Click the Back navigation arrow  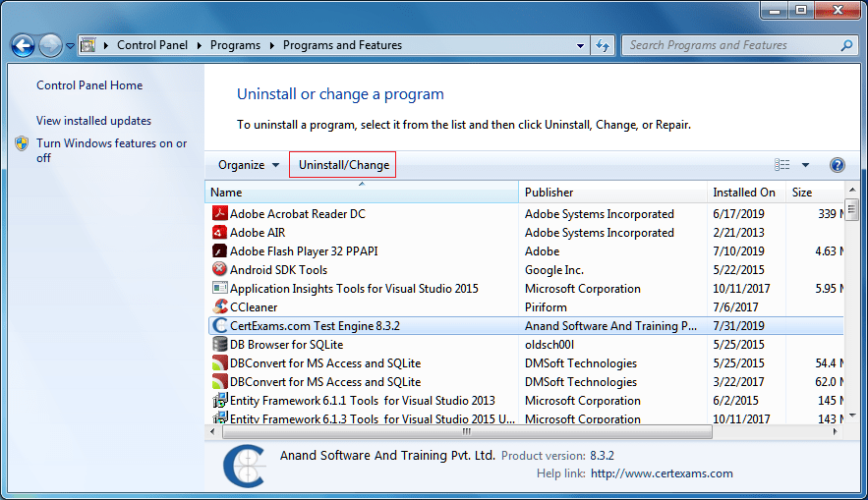click(23, 45)
